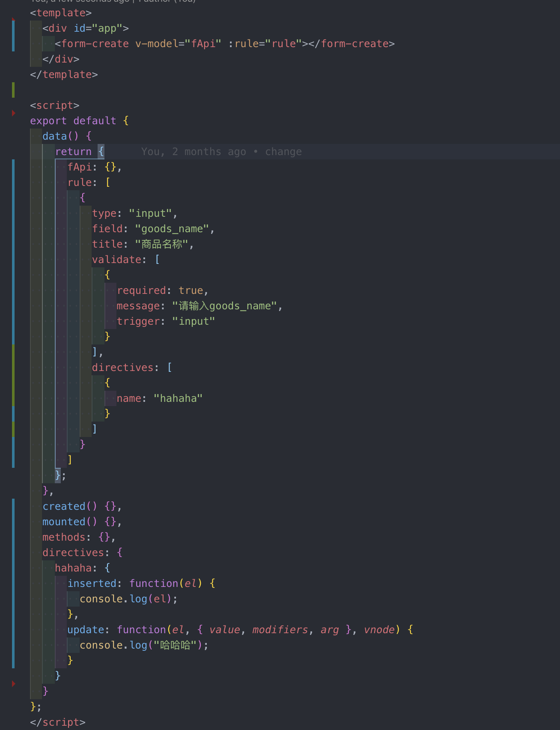
Task: Click the opening <script> tag
Action: (x=55, y=105)
